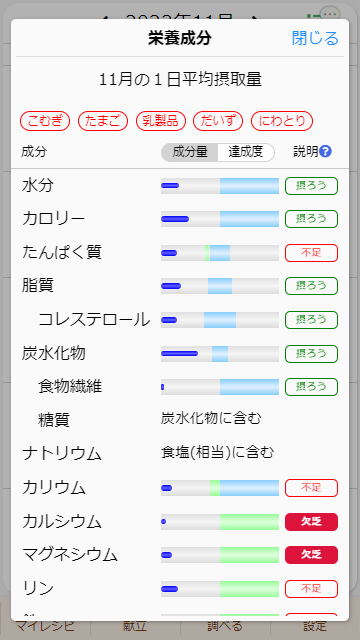Select the 成分量 toggle option
Screen dimensions: 360x640
point(190,152)
